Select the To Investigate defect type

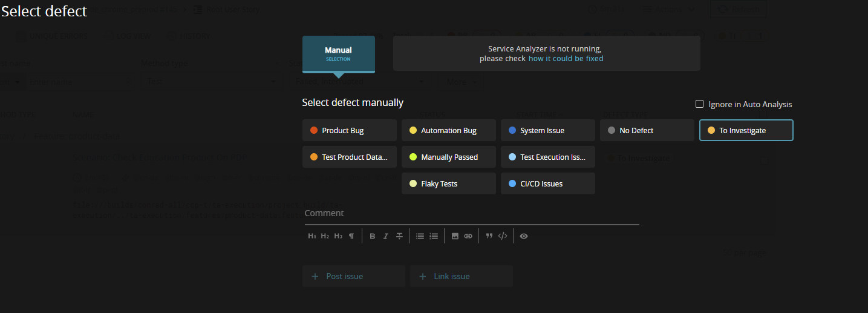pos(746,130)
